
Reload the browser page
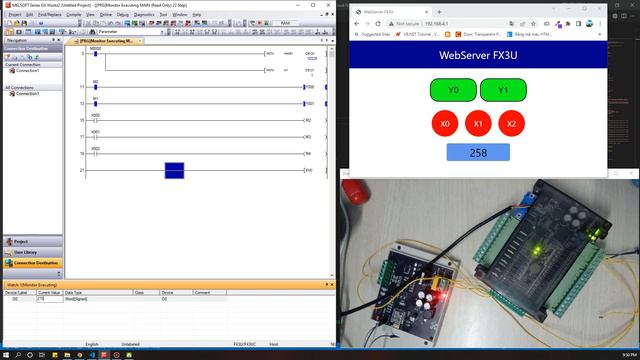[x=378, y=24]
